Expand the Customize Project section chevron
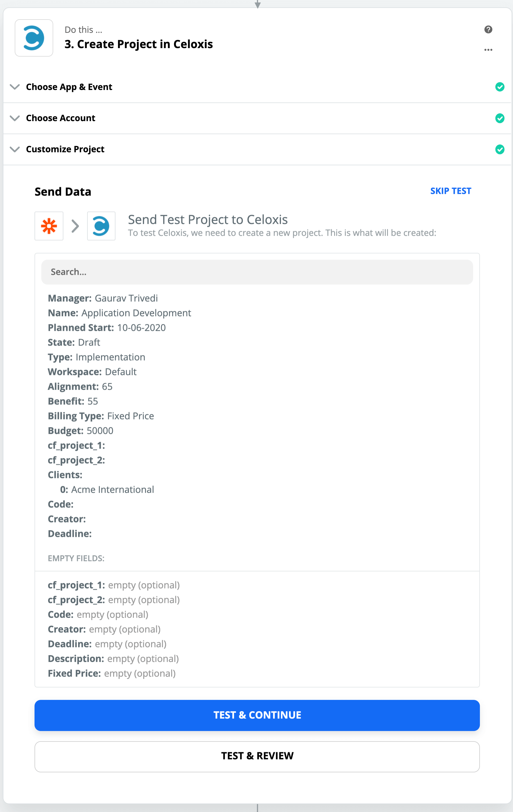Viewport: 513px width, 812px height. [x=15, y=149]
